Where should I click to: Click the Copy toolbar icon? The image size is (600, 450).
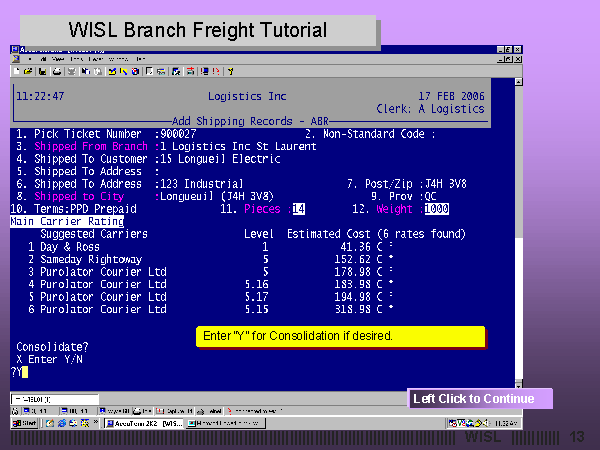pos(85,71)
